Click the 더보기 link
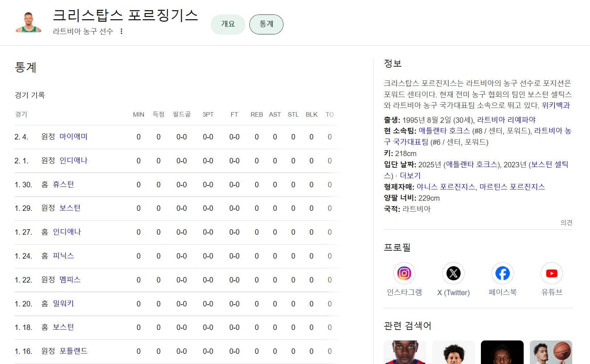This screenshot has width=590, height=364. click(x=410, y=176)
